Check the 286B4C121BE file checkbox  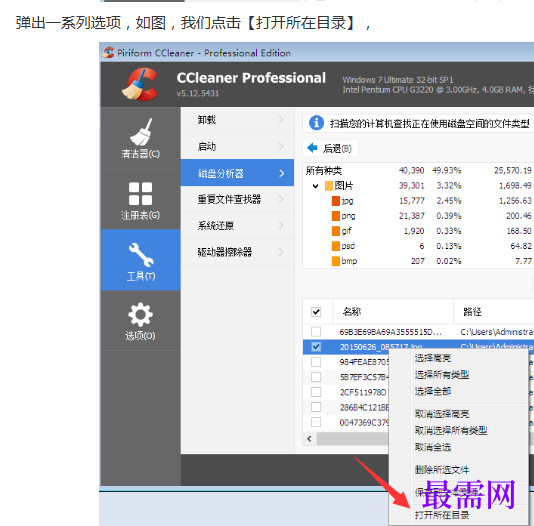(x=316, y=407)
